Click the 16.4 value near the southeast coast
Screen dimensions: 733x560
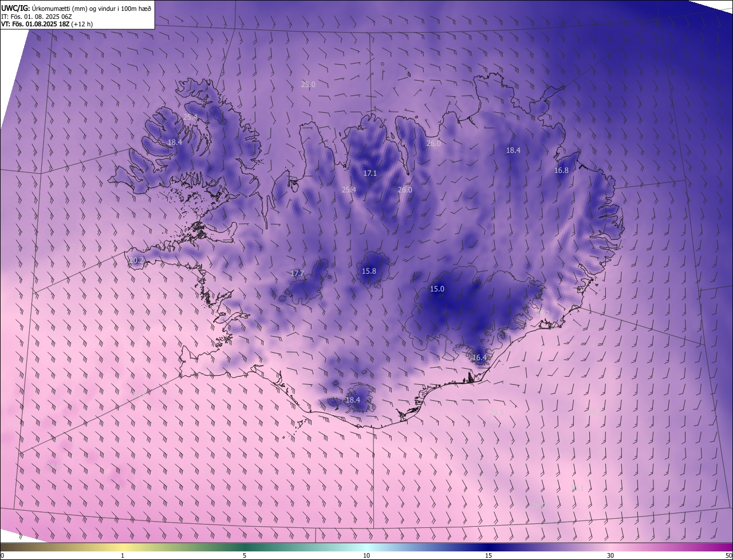pos(479,357)
